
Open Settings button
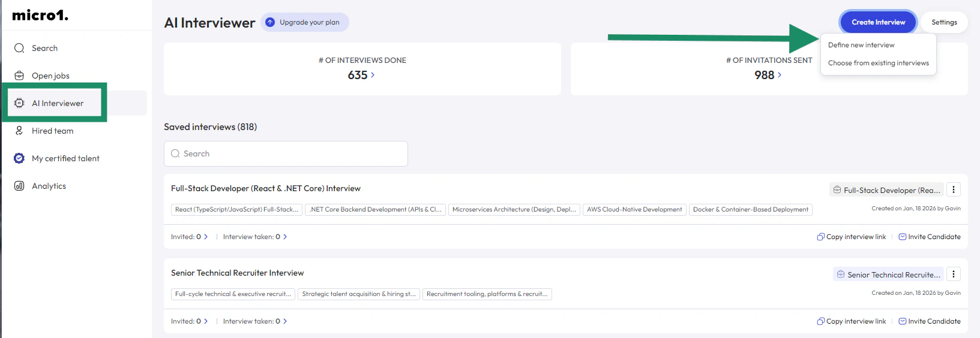[944, 22]
